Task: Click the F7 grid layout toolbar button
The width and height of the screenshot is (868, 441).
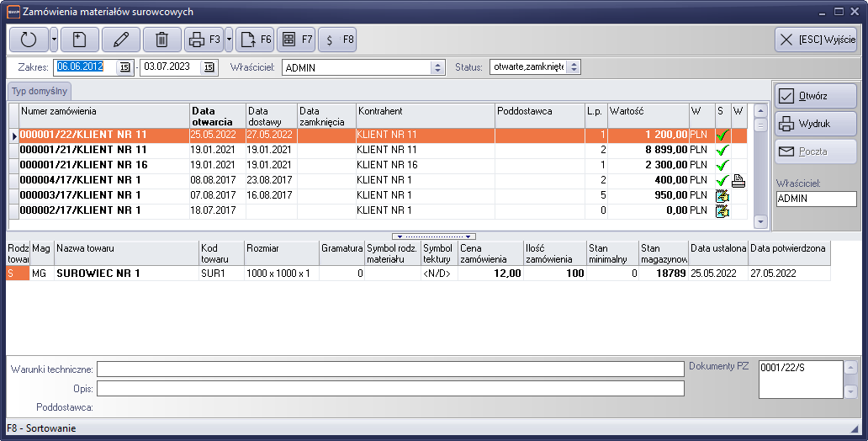Action: 296,40
